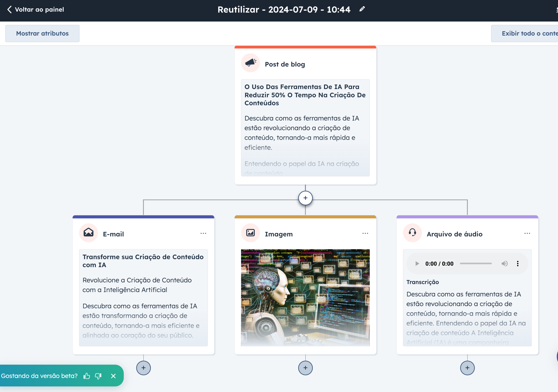558x392 pixels.
Task: Click the headphones Arquivo de áudio icon
Action: [412, 233]
